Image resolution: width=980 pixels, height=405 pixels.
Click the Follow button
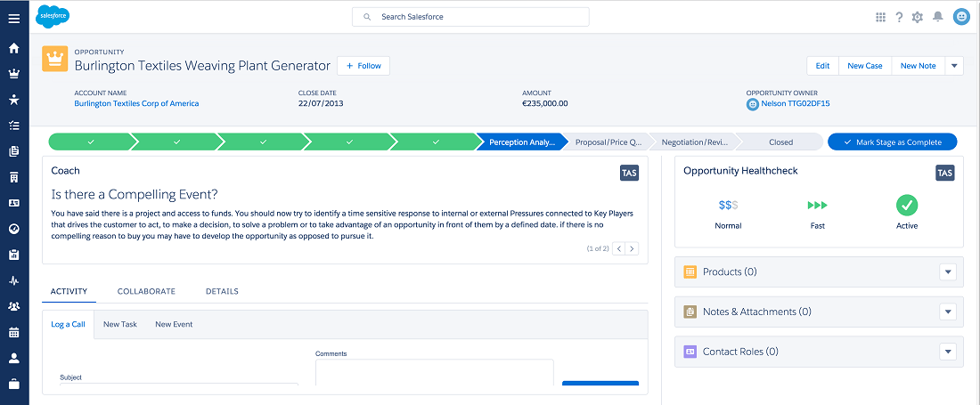363,66
